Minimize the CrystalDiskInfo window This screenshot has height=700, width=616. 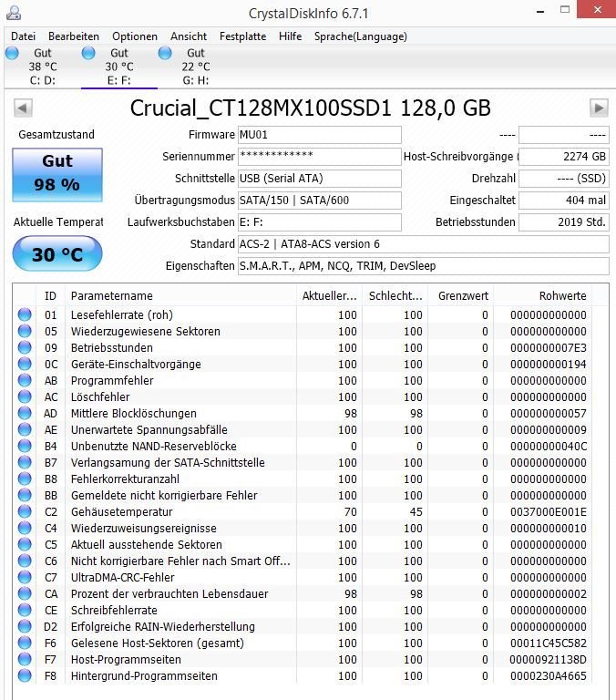click(x=540, y=11)
